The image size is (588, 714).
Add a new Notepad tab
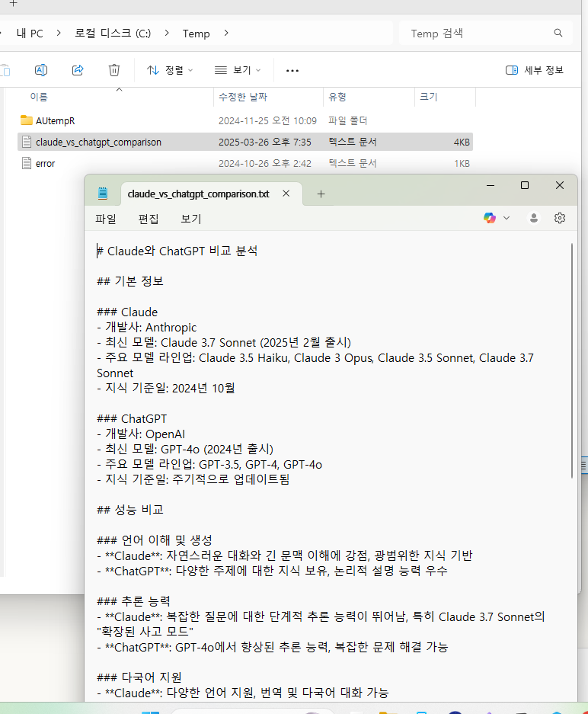321,194
